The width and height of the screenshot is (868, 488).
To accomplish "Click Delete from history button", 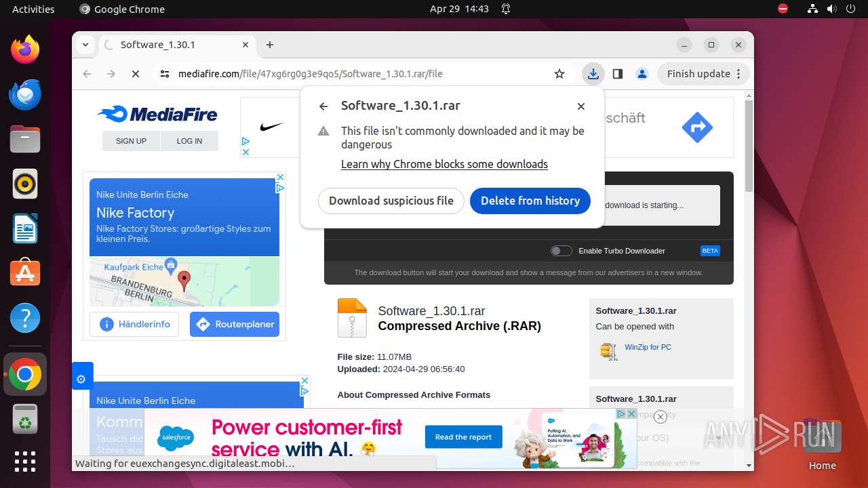I will pyautogui.click(x=530, y=201).
